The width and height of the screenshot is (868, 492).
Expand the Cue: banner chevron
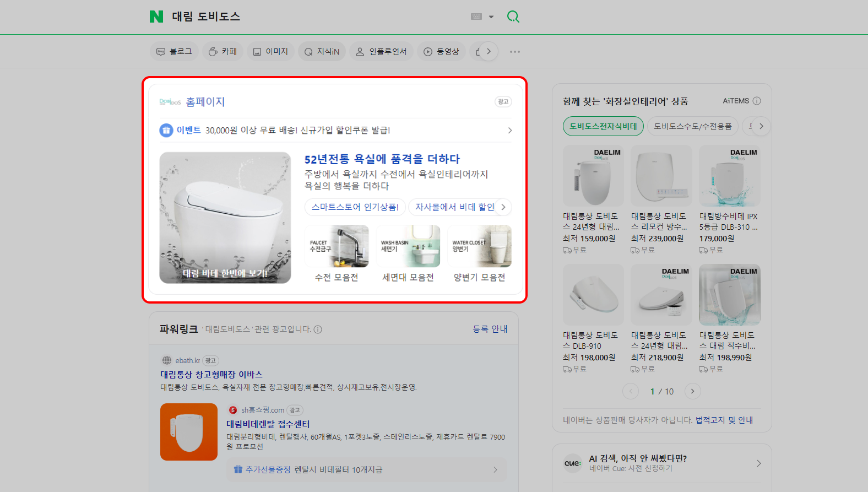coord(759,463)
